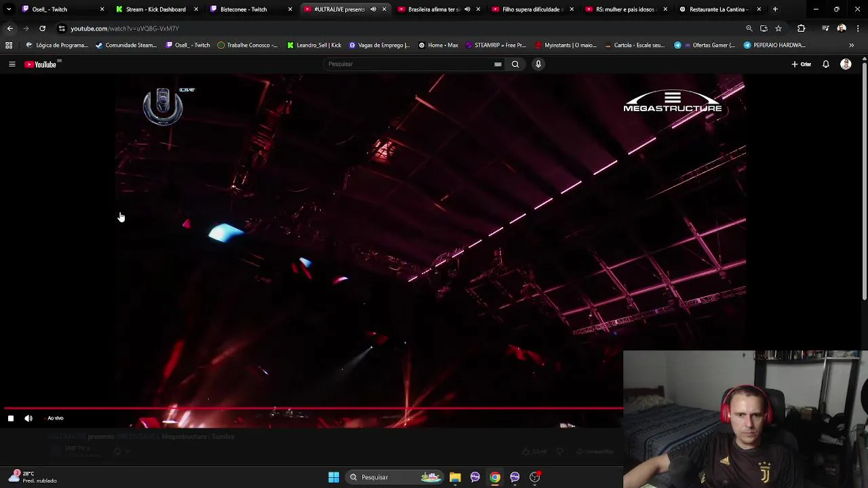
Task: Click the youtube.com address bar URL
Action: pyautogui.click(x=125, y=28)
